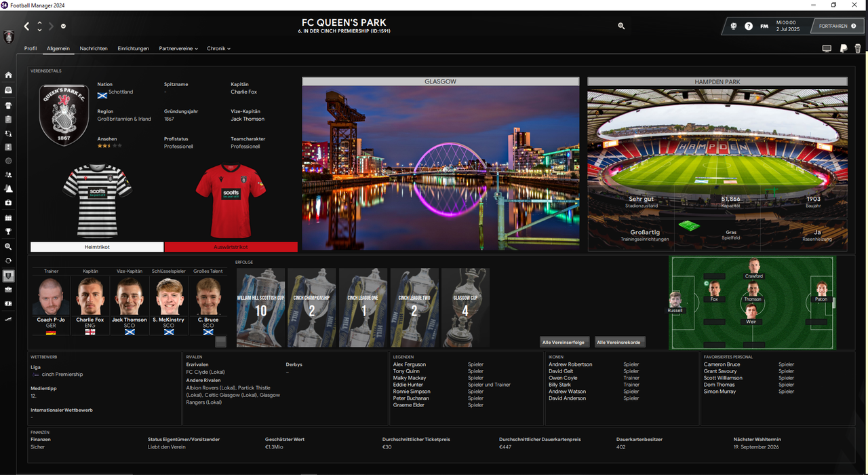Open the training cone icon in the sidebar

pos(8,189)
